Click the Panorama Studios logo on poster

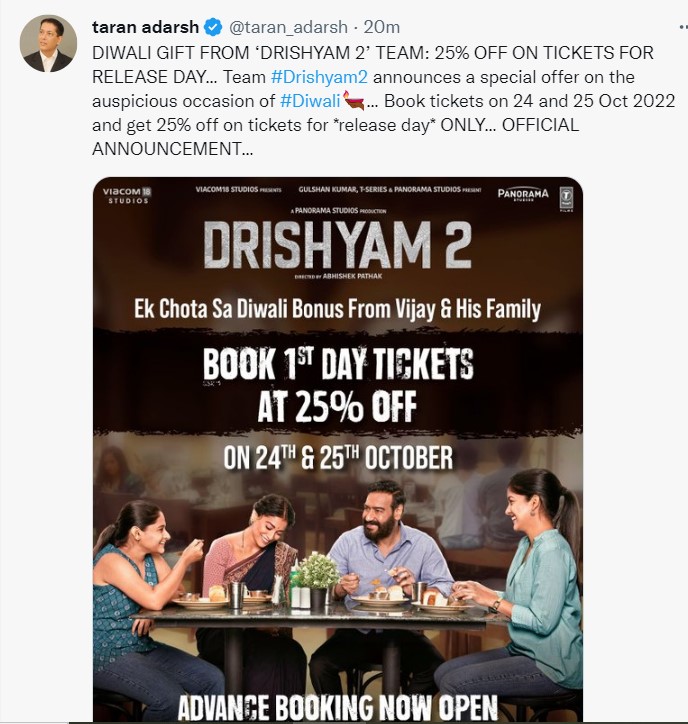coord(523,194)
